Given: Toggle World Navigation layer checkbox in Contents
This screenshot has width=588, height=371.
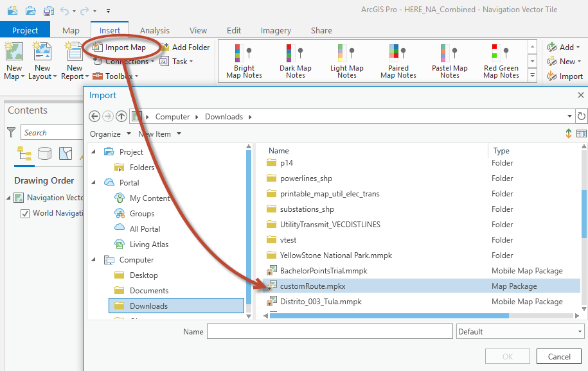Looking at the screenshot, I should click(25, 214).
